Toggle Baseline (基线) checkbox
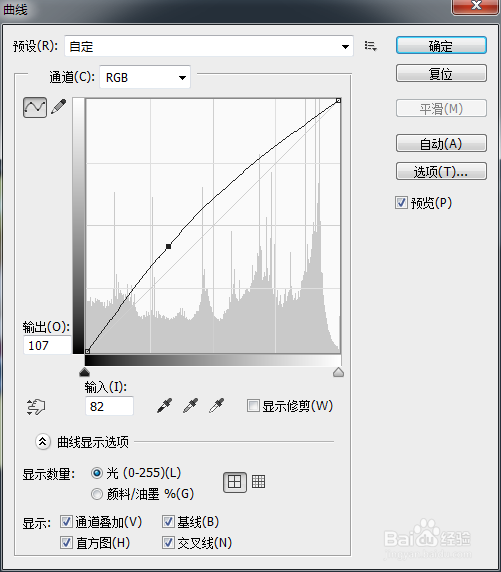 pos(168,522)
